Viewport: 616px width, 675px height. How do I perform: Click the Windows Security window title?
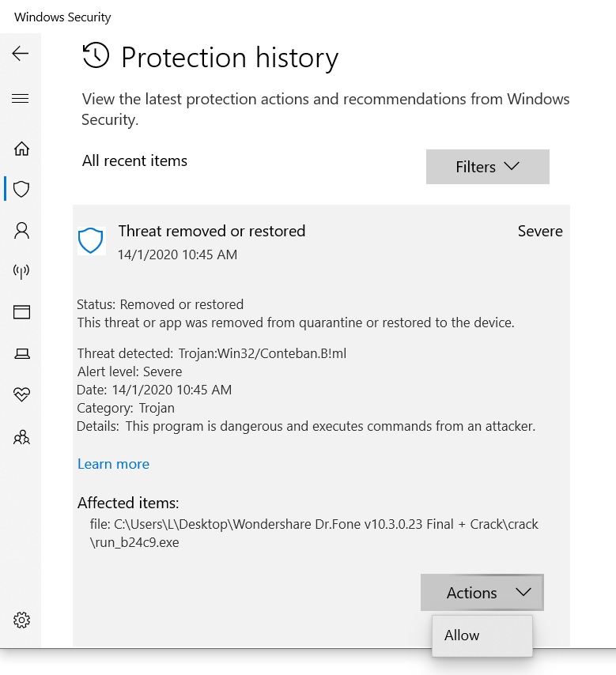[x=62, y=17]
